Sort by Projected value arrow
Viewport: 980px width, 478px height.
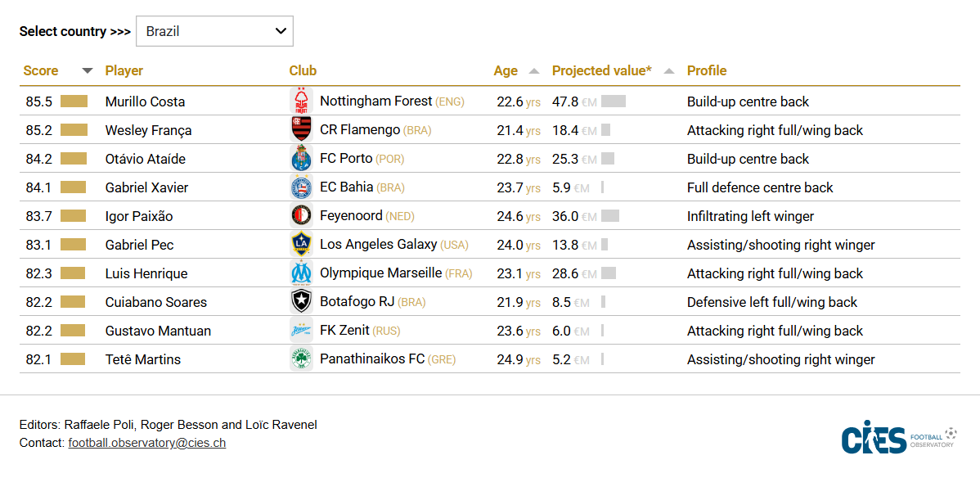669,71
